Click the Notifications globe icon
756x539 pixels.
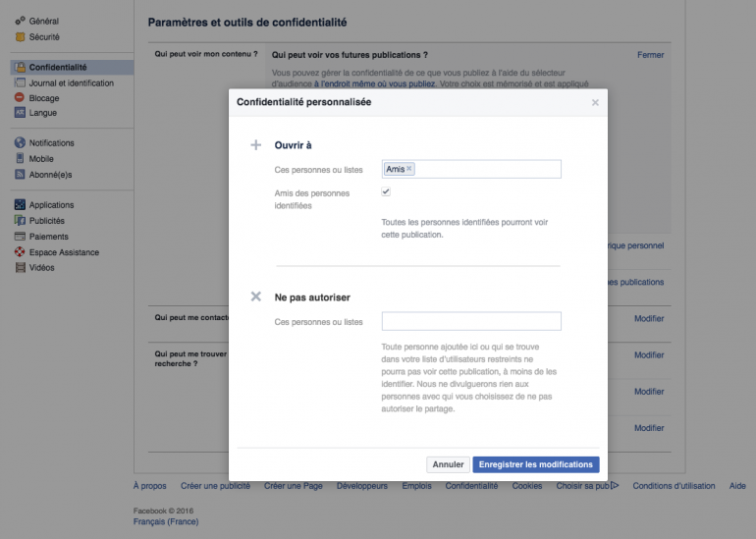pos(20,143)
